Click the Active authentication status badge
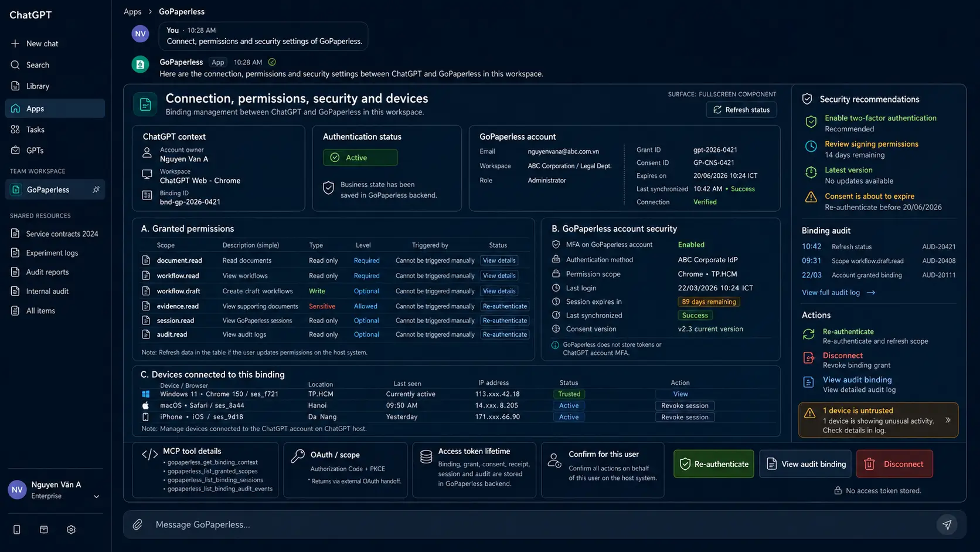The width and height of the screenshot is (980, 552). [360, 157]
